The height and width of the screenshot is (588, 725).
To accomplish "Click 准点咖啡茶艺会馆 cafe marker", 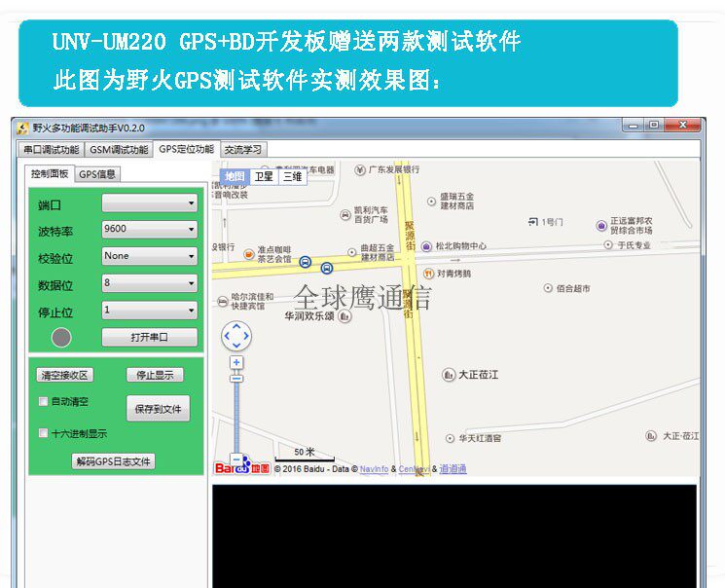I will point(249,254).
